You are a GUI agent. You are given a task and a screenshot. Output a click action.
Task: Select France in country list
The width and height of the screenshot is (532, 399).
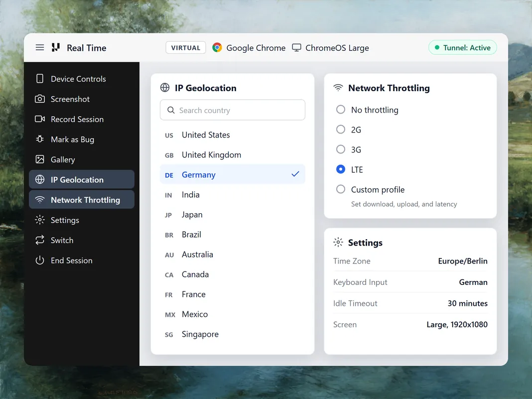233,294
